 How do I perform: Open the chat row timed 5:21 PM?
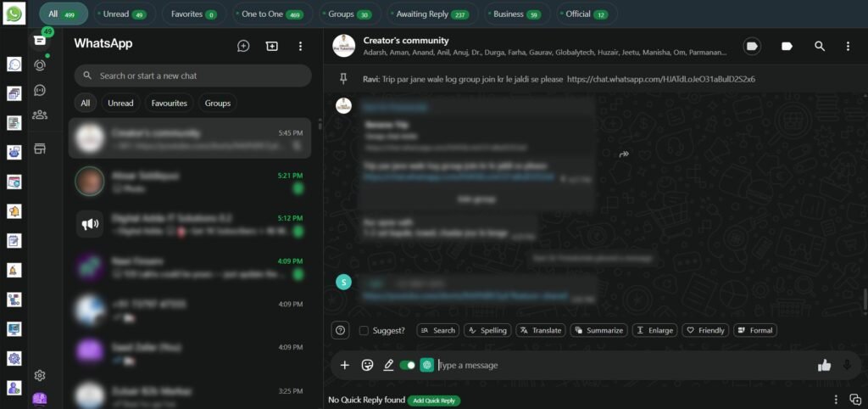(x=190, y=182)
